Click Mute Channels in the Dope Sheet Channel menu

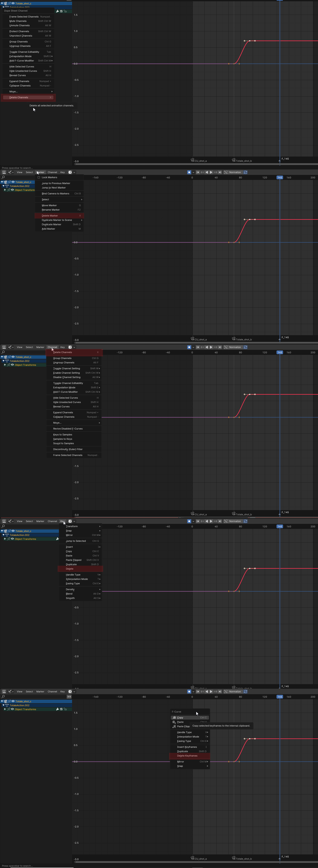(28, 21)
